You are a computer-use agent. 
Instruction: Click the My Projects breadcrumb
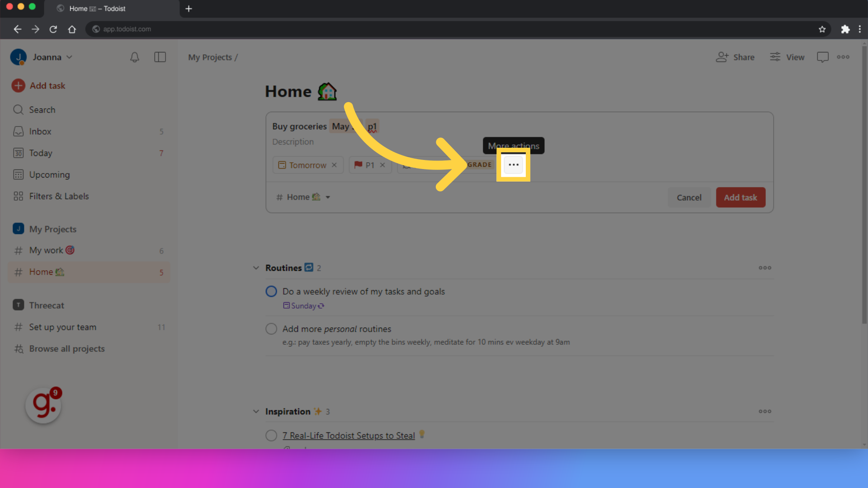(x=210, y=57)
